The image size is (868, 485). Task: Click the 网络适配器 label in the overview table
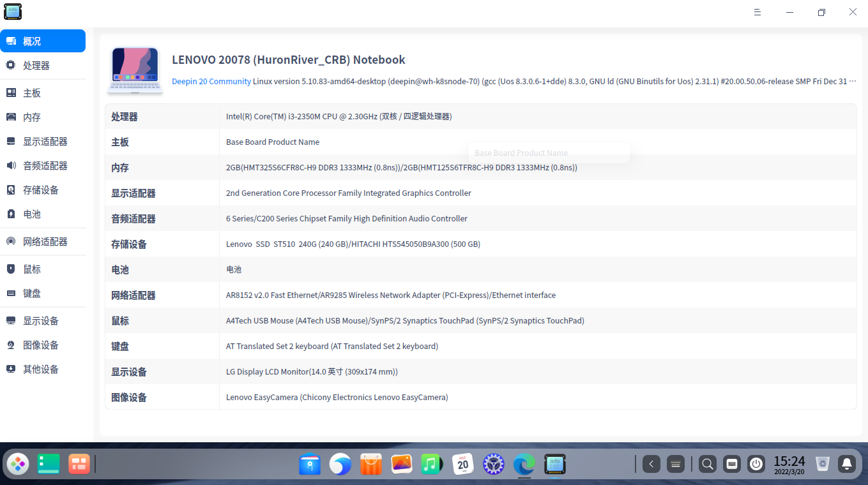pos(133,295)
